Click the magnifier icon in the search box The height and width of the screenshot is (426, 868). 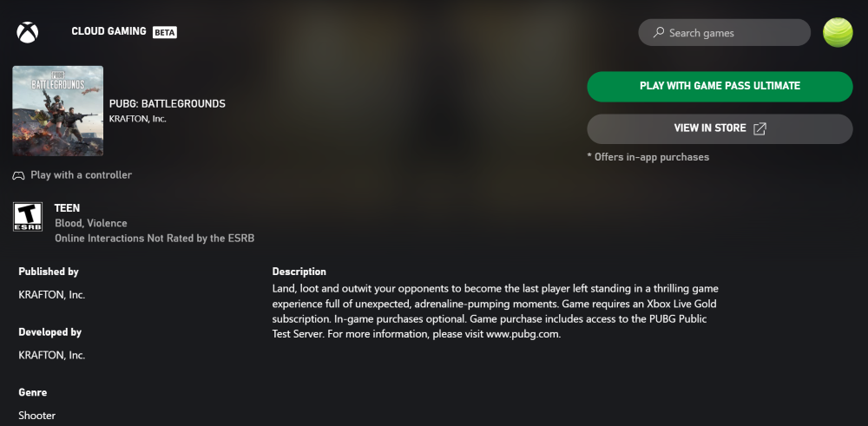tap(658, 33)
